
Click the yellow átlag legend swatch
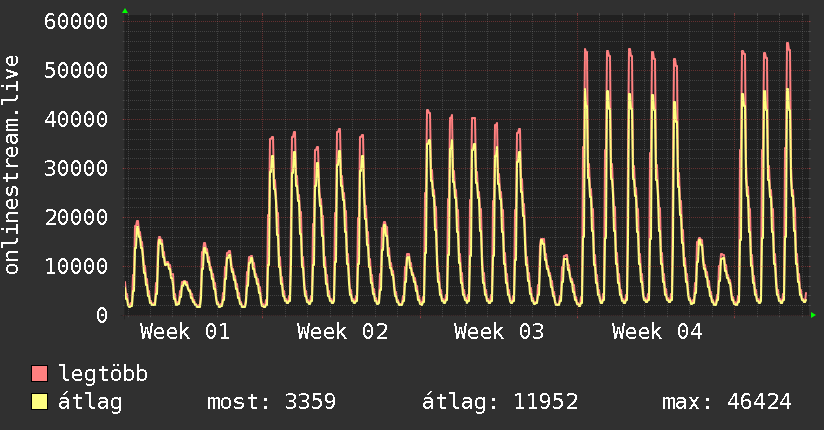[x=39, y=402]
